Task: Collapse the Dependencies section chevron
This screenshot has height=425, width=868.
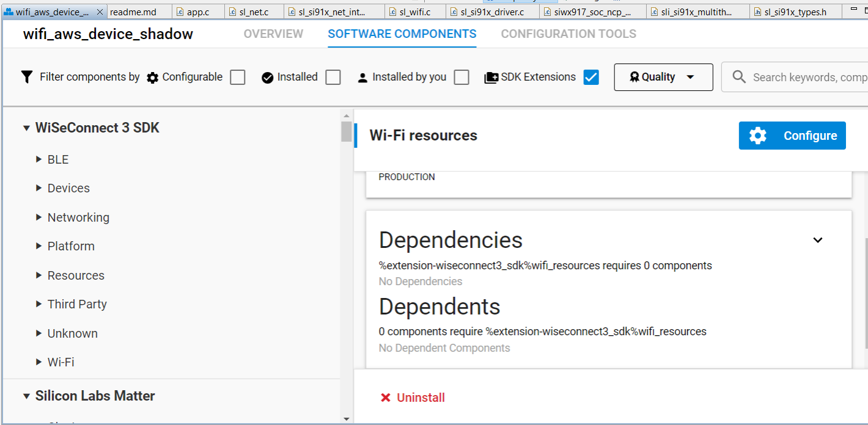Action: tap(818, 240)
